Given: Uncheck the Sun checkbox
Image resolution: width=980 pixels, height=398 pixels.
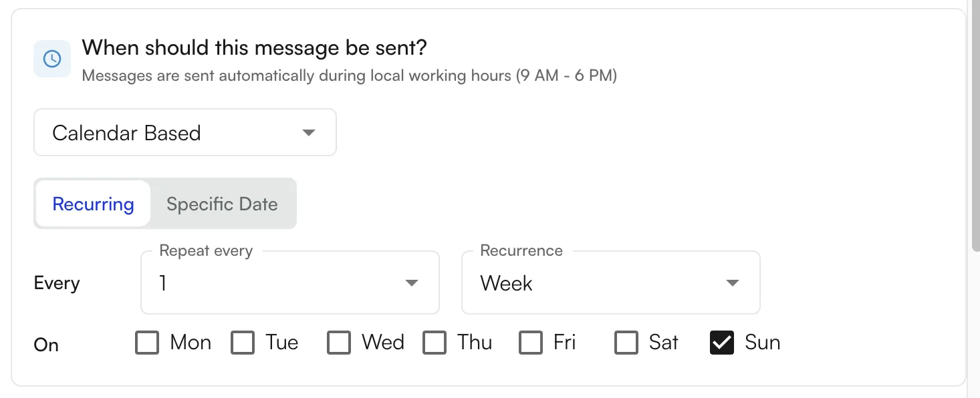Looking at the screenshot, I should tap(721, 343).
